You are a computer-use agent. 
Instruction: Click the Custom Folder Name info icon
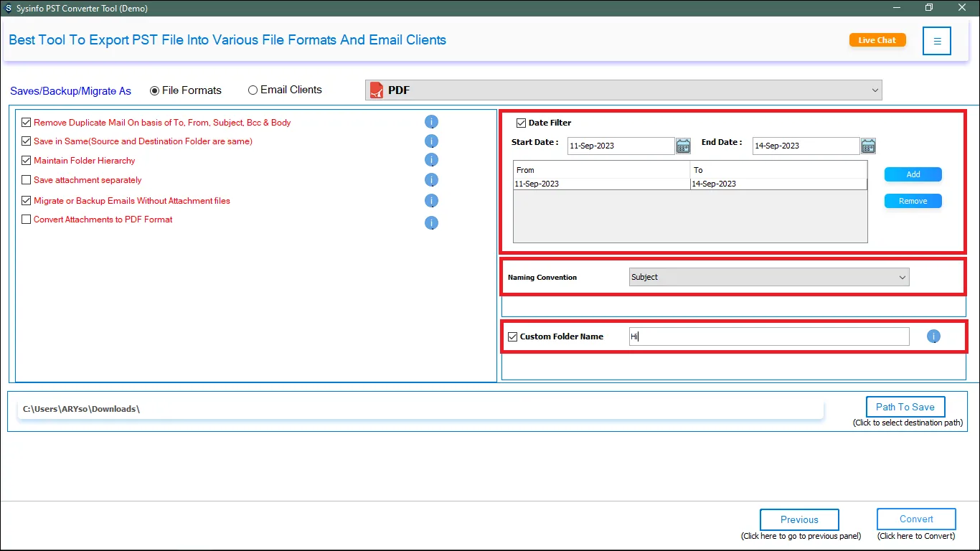933,336
